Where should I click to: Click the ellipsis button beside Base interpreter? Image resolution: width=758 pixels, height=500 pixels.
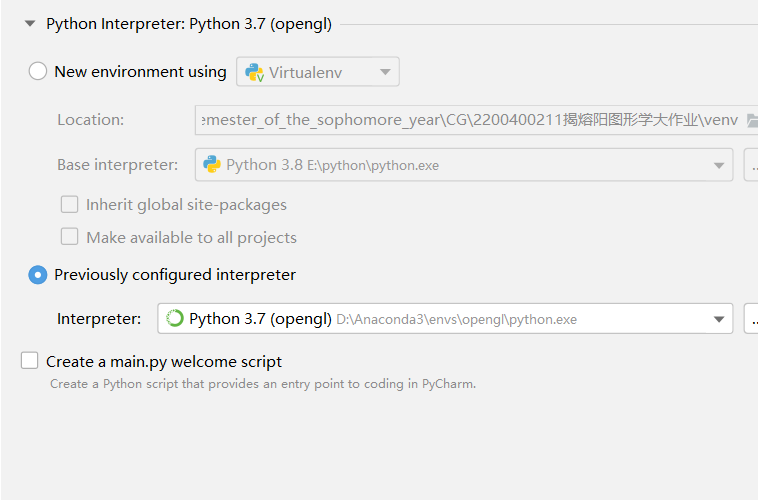(752, 165)
